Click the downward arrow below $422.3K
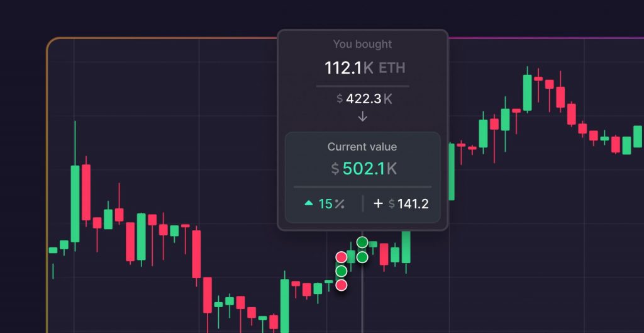This screenshot has width=644, height=333. [x=362, y=116]
